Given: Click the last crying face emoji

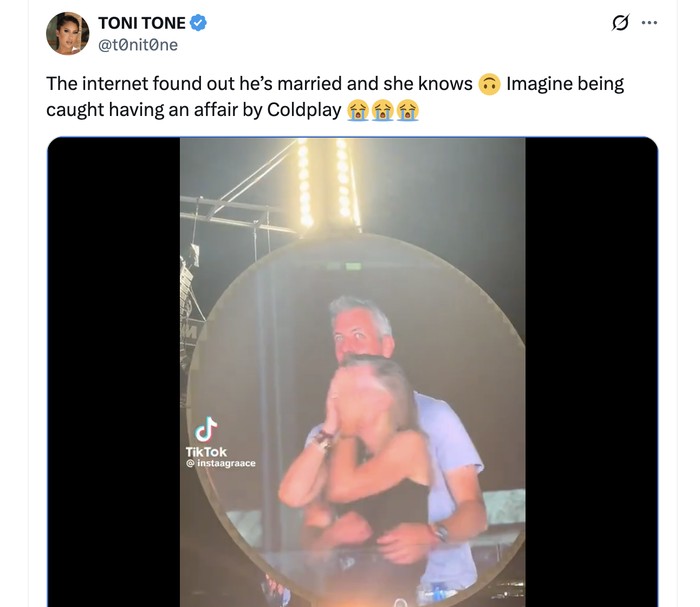Looking at the screenshot, I should [407, 110].
